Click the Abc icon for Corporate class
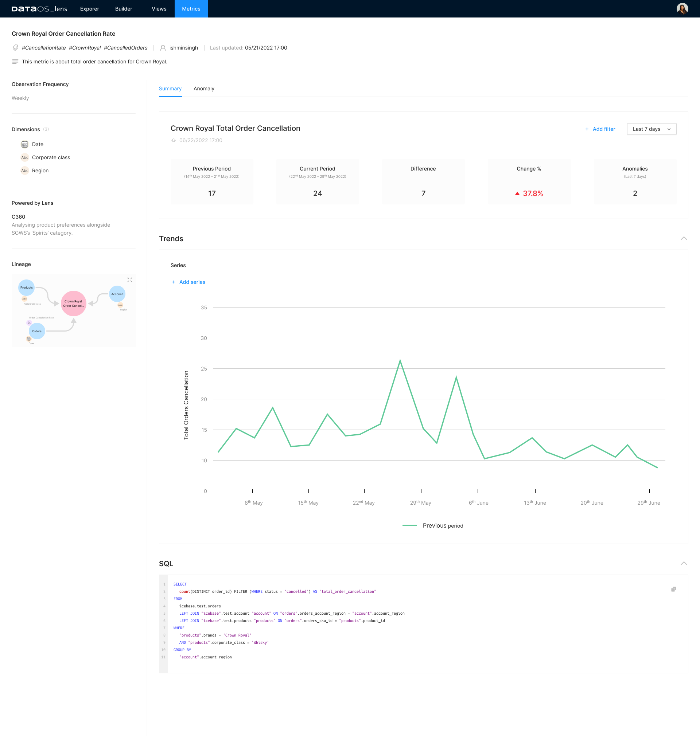 (x=25, y=157)
